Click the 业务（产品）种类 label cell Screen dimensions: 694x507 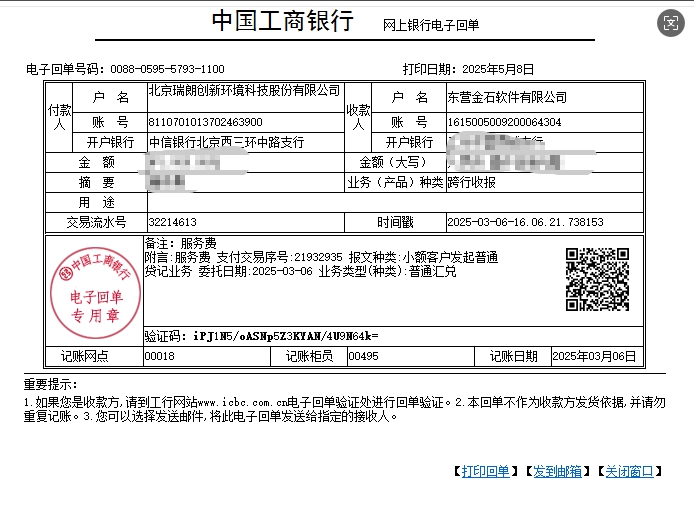click(x=395, y=182)
